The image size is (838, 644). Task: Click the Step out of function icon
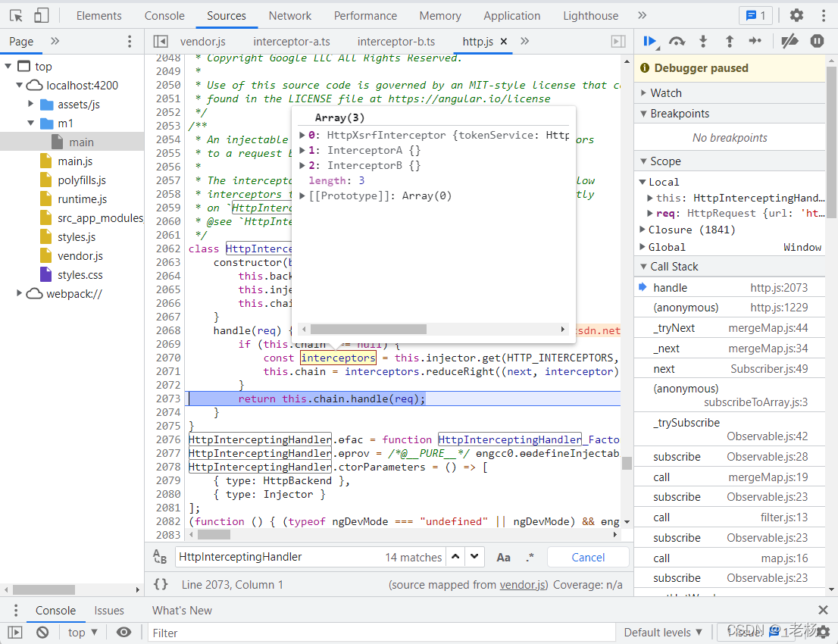click(729, 41)
